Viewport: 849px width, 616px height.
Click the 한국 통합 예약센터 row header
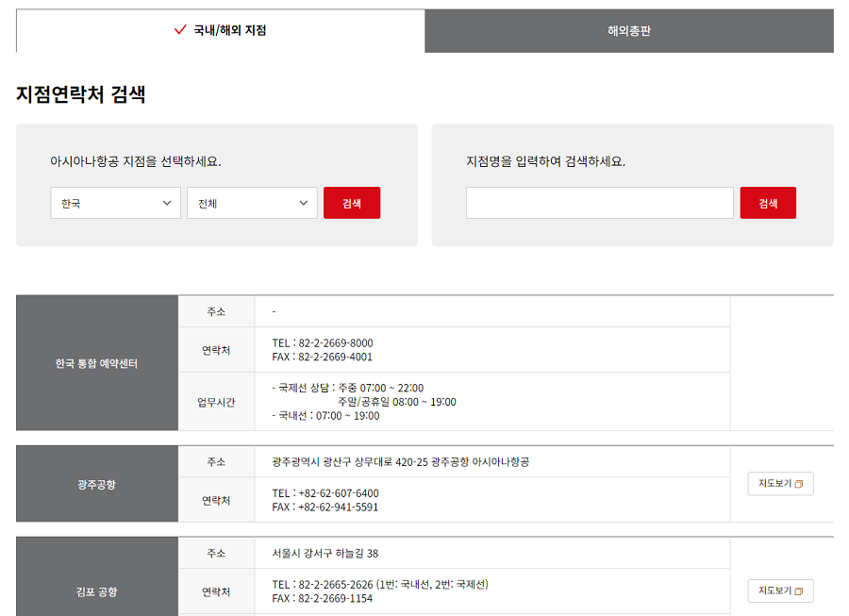pos(95,361)
